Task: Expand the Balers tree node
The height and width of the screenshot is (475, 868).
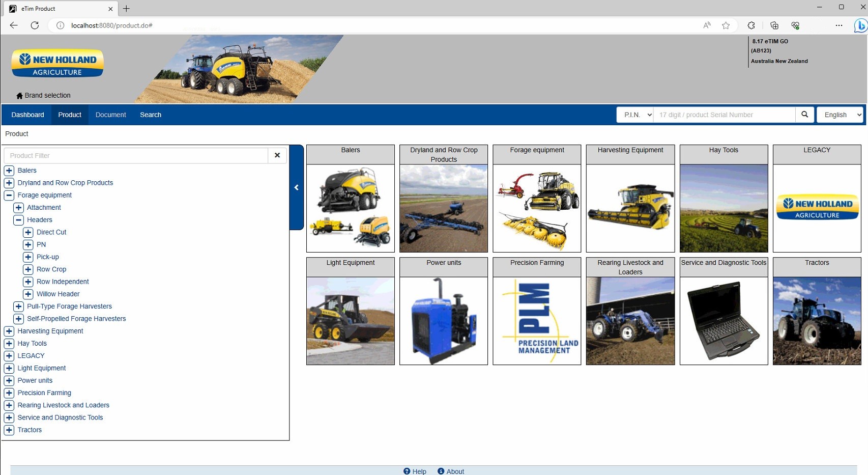Action: pos(9,171)
